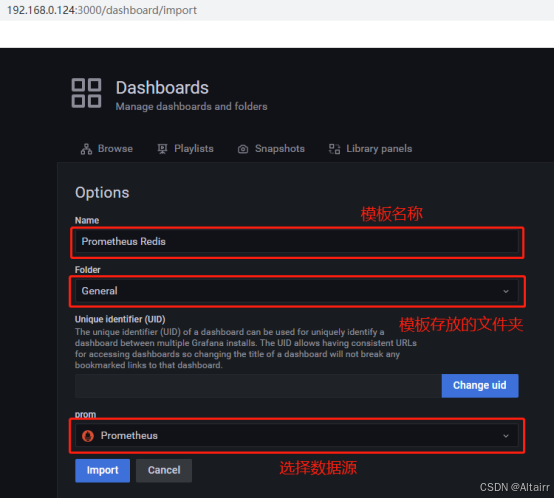Open the Snapshots tab
554x499 pixels.
coord(271,149)
